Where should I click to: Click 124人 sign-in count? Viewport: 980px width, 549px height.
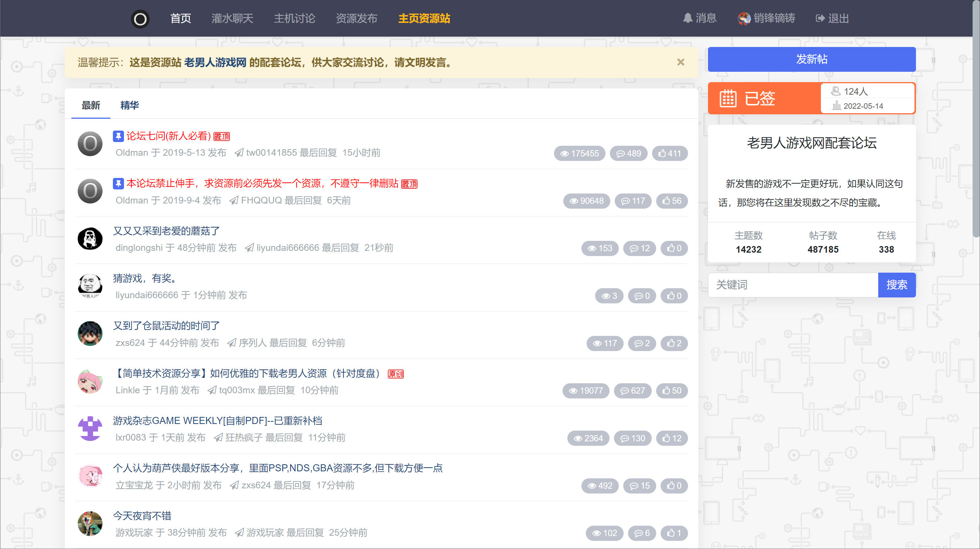click(x=856, y=91)
